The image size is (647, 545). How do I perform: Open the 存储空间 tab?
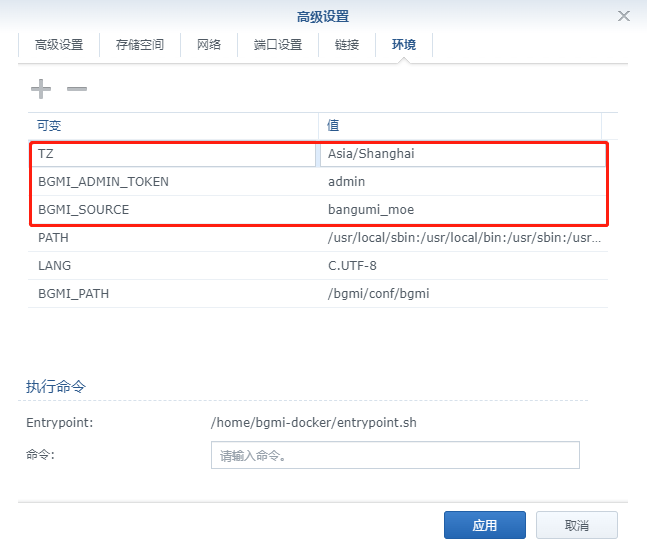[x=140, y=45]
